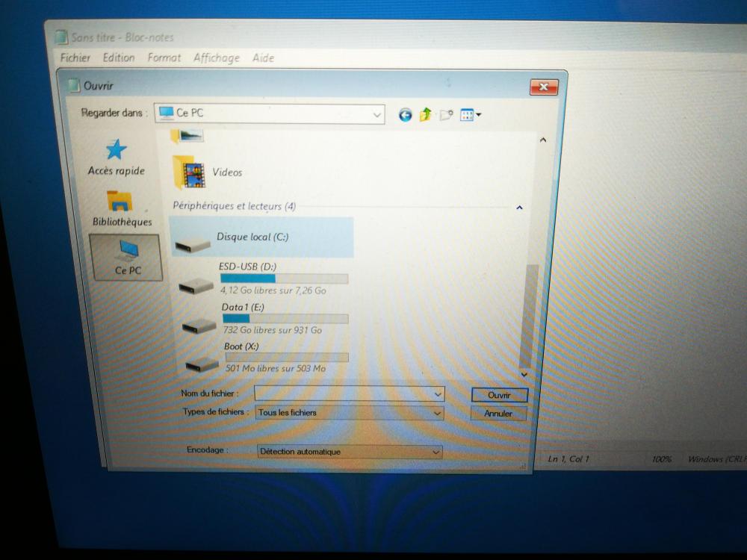Open the Encodage dropdown
Image resolution: width=747 pixels, height=560 pixels.
349,452
